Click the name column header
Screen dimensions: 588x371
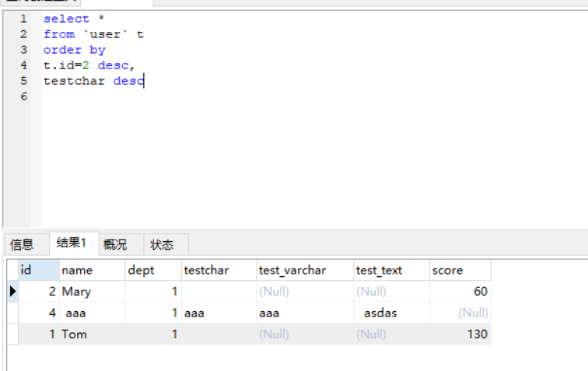[x=93, y=270]
